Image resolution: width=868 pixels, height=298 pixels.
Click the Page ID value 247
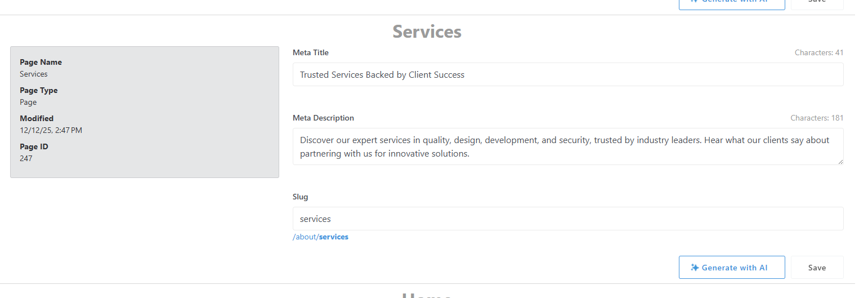click(26, 158)
